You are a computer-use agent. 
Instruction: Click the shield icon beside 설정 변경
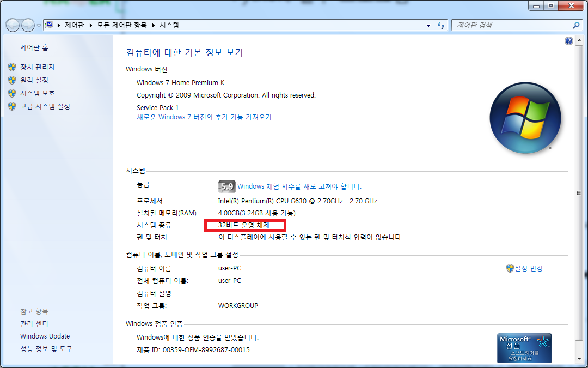(x=510, y=268)
